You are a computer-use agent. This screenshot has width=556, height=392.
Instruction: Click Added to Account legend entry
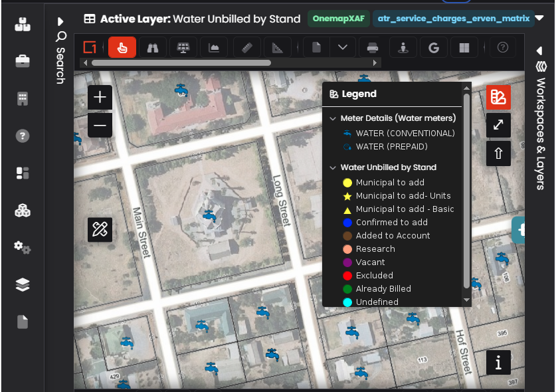[387, 236]
